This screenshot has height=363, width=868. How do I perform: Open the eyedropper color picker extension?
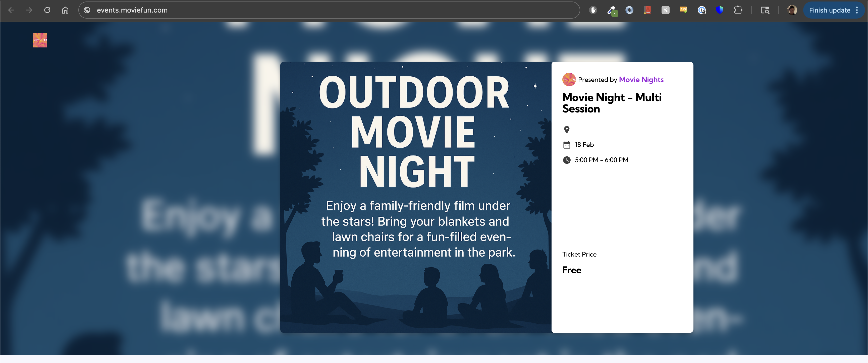[612, 11]
